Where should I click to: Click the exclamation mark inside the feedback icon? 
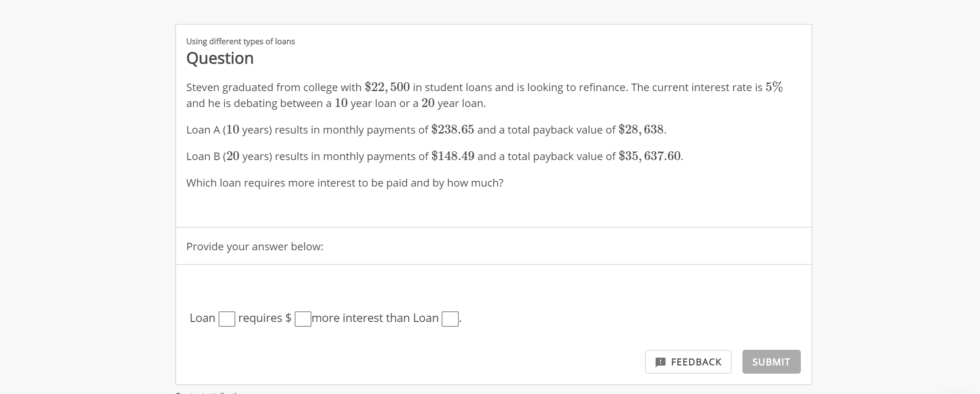(661, 362)
